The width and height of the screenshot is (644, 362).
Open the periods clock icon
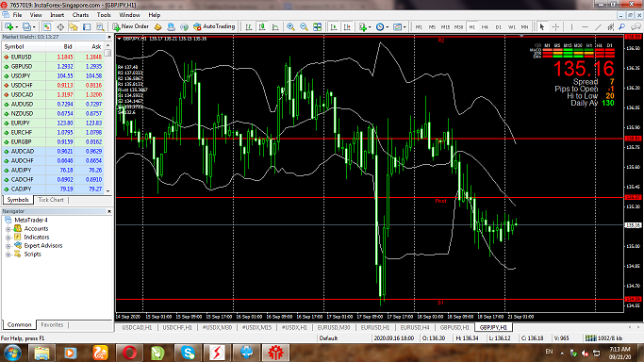(x=380, y=26)
